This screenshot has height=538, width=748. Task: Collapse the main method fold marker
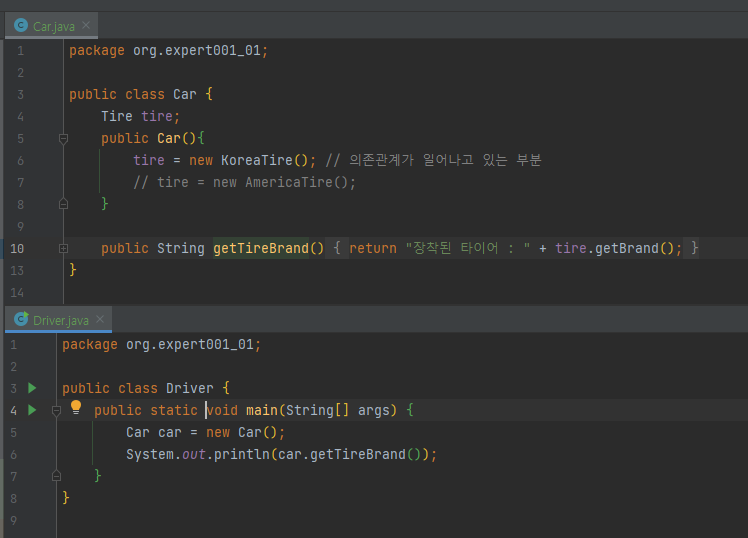(56, 410)
